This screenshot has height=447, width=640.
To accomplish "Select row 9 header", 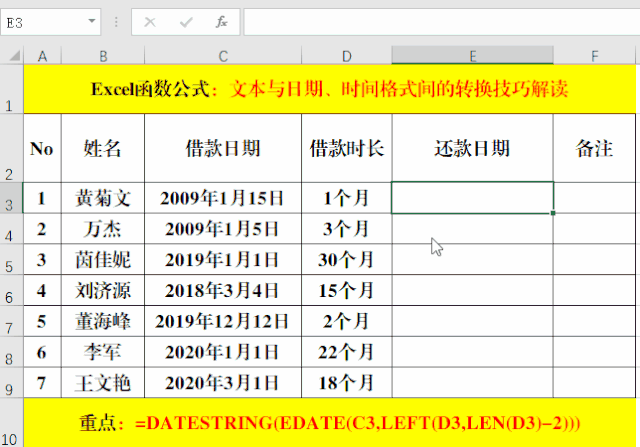I will tap(11, 383).
